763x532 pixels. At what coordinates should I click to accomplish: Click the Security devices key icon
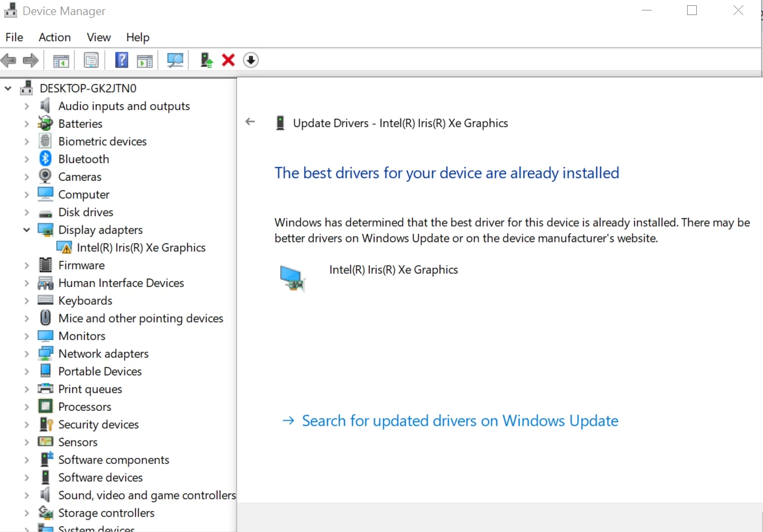pos(46,424)
